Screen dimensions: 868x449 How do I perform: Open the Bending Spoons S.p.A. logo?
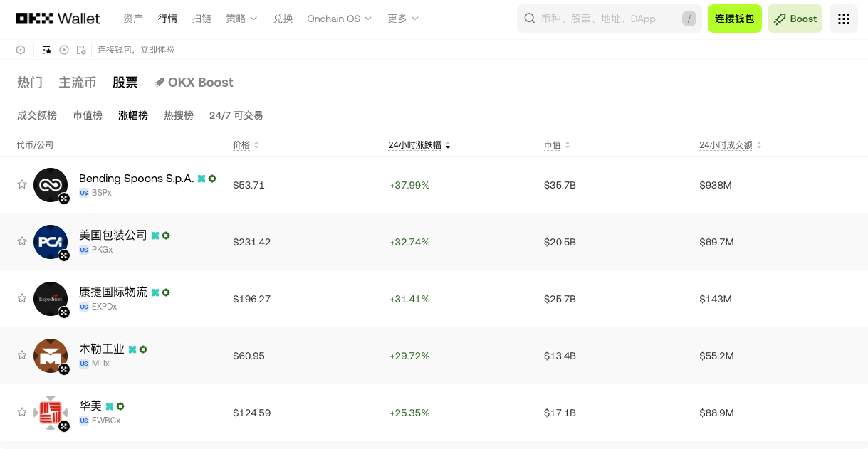51,185
